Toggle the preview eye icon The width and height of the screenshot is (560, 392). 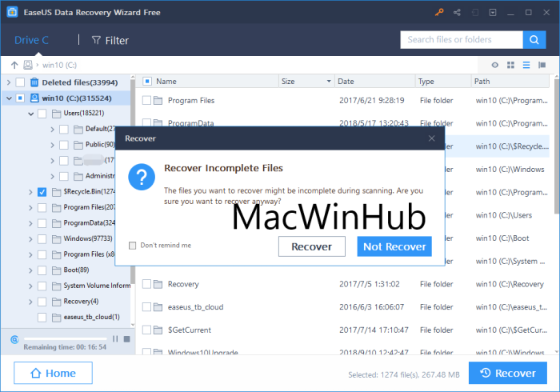[494, 65]
